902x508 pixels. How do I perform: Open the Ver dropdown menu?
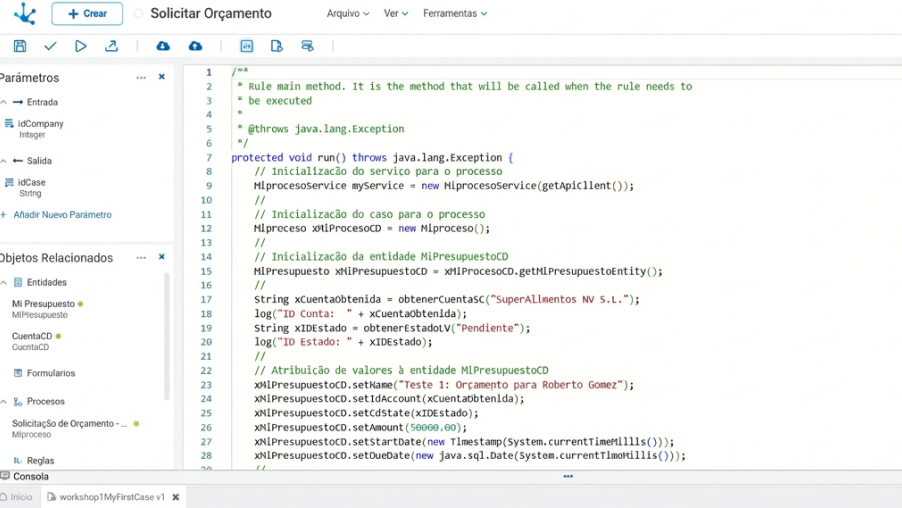[396, 14]
